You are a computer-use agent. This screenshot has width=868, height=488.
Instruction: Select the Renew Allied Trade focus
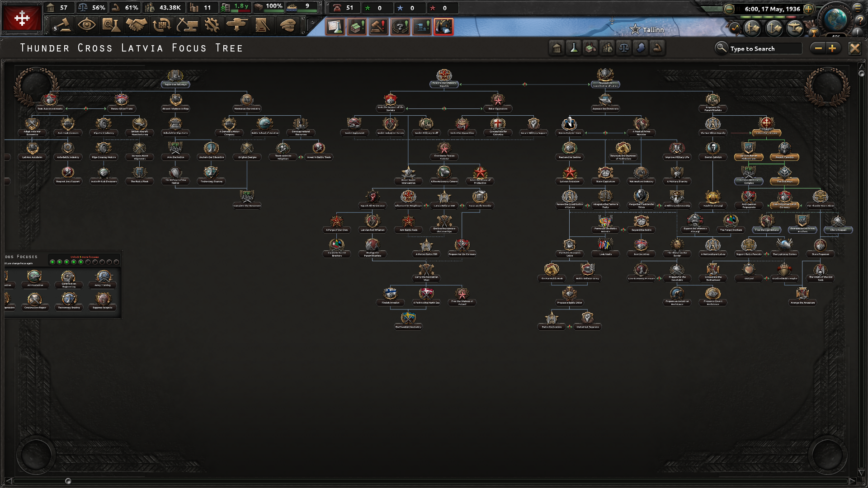(122, 103)
